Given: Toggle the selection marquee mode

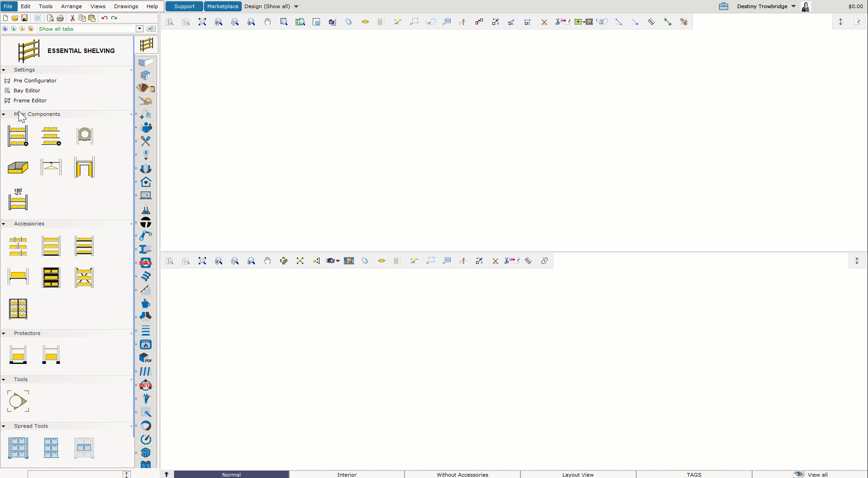Looking at the screenshot, I should click(x=414, y=21).
